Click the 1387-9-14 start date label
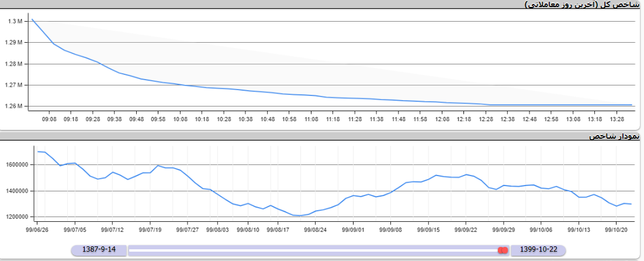This screenshot has width=644, height=261. click(x=99, y=250)
